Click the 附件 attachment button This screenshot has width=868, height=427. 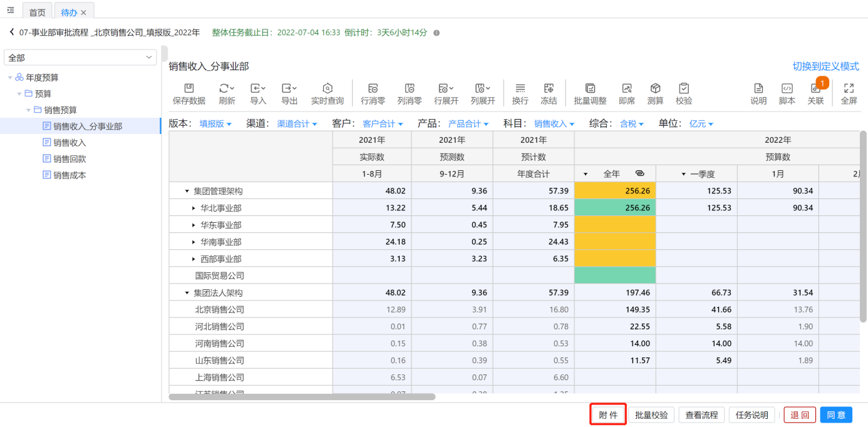[608, 414]
